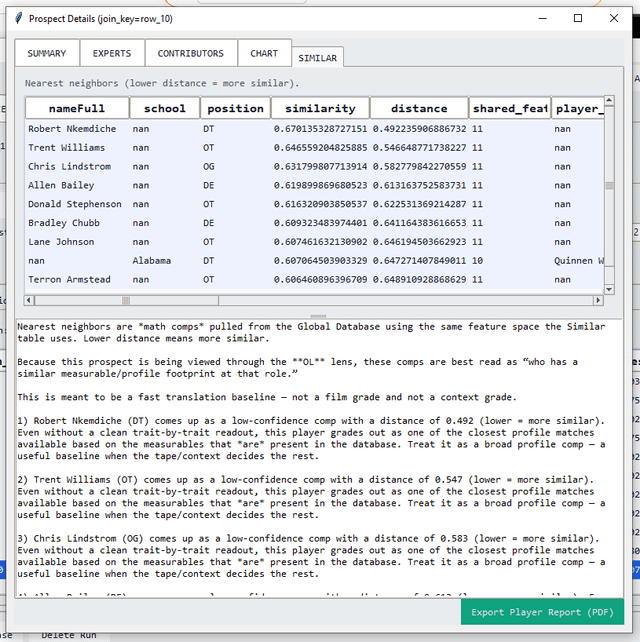Select the CHART tab
Screen dimensions: 640x642
click(x=264, y=53)
